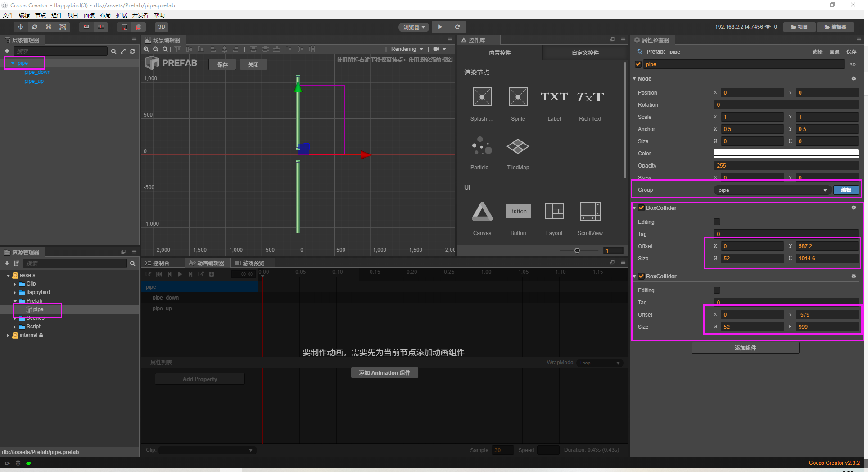
Task: Open the 文件 menu
Action: pos(8,15)
